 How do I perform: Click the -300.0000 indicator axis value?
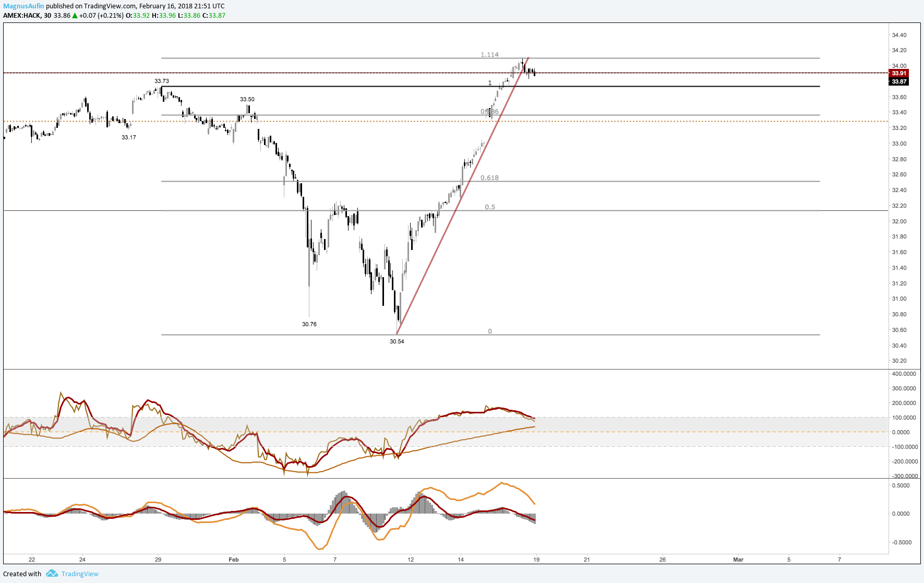pos(904,475)
